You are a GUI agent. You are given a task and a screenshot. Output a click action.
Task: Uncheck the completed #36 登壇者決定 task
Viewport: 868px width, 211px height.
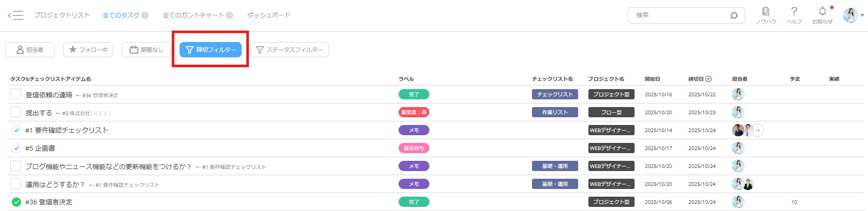point(16,202)
